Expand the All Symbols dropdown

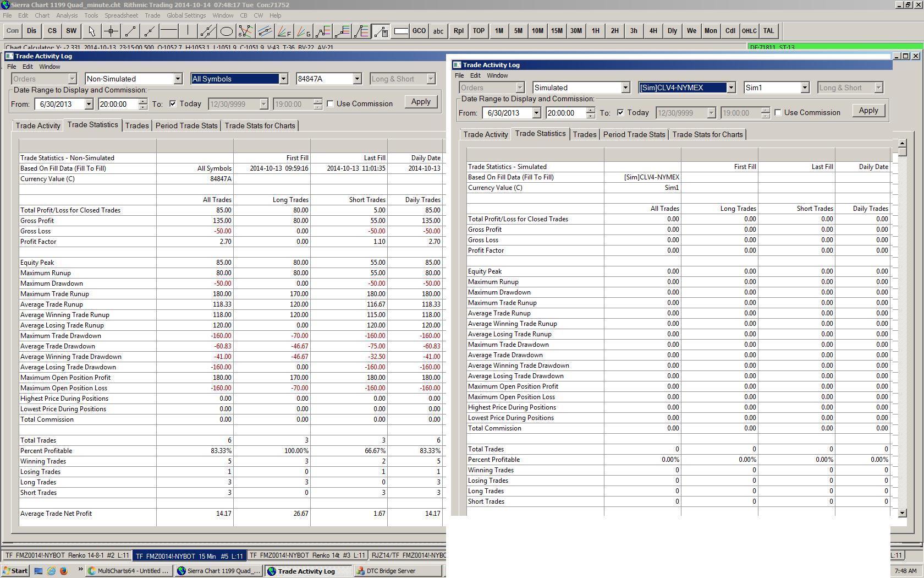pyautogui.click(x=283, y=79)
